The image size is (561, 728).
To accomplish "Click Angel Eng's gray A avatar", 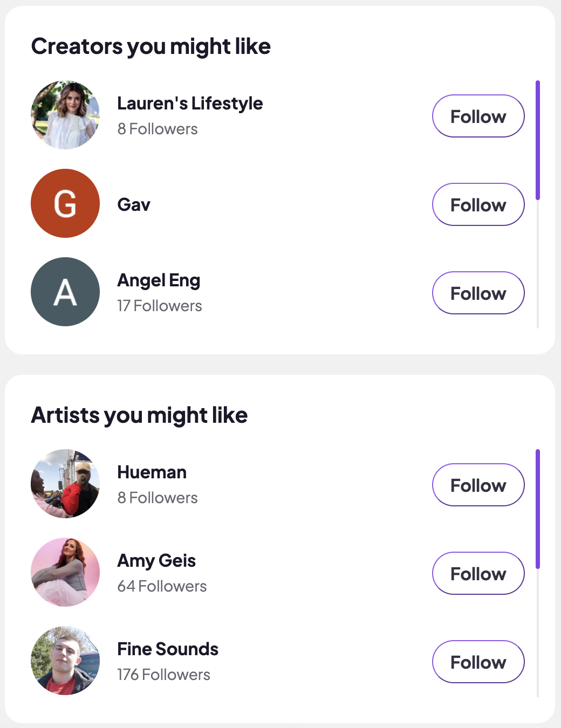I will click(65, 292).
